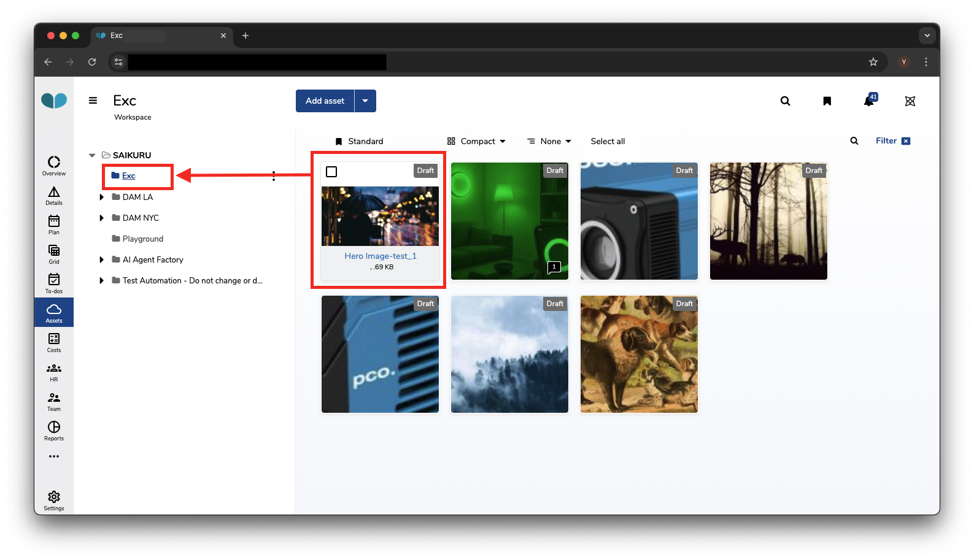Open To-dos in the sidebar
Image resolution: width=974 pixels, height=560 pixels.
[x=54, y=283]
